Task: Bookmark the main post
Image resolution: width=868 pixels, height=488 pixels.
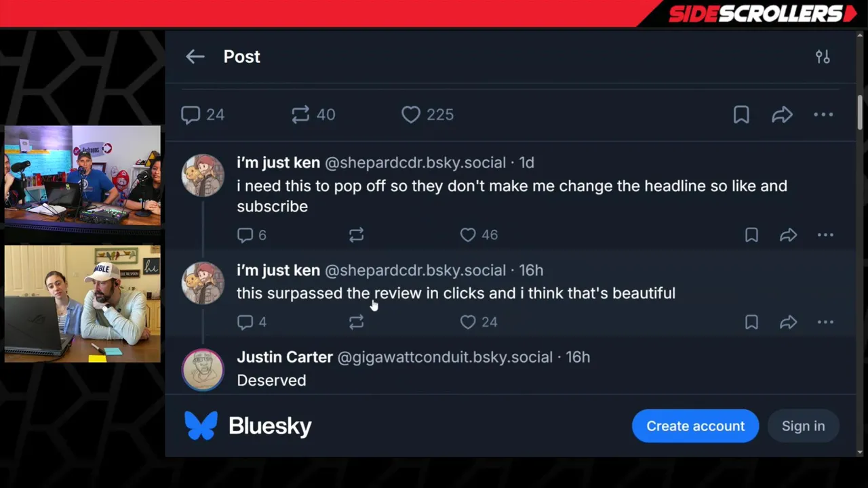Action: point(741,115)
